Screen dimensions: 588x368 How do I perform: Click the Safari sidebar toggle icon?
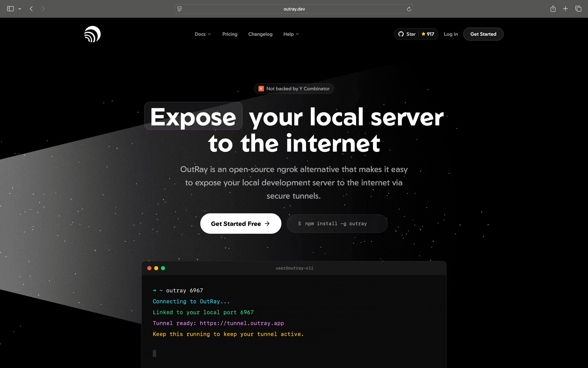click(10, 9)
